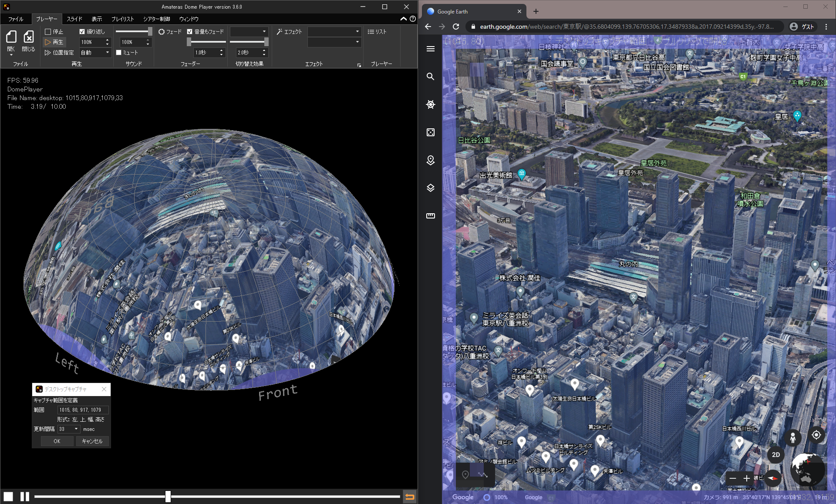Open the ゲスト guest profile button

(802, 27)
